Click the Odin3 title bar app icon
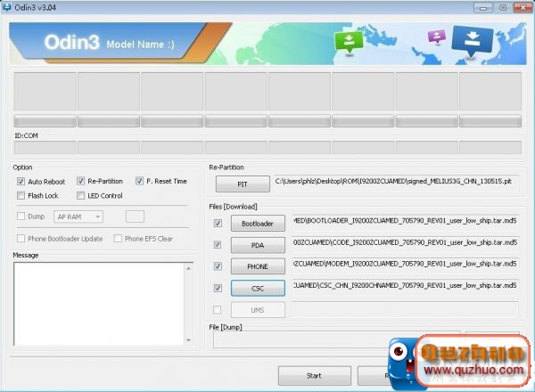The height and width of the screenshot is (392, 535). [x=6, y=7]
